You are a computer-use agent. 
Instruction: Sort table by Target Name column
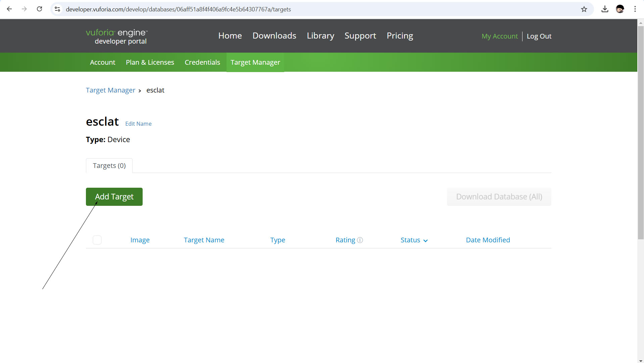click(x=204, y=240)
